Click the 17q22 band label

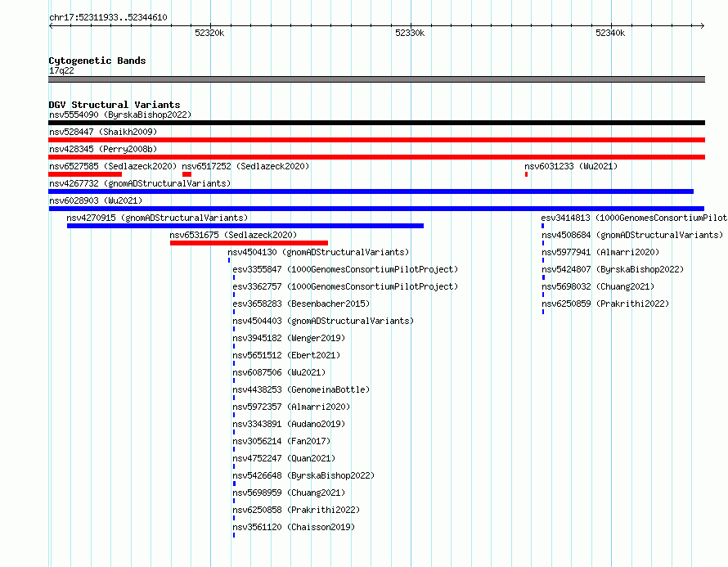(61, 70)
